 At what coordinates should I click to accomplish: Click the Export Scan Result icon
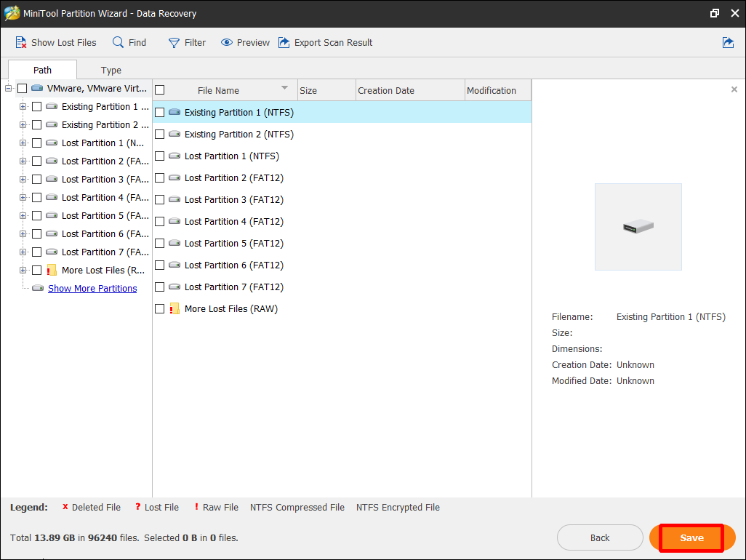[x=284, y=42]
